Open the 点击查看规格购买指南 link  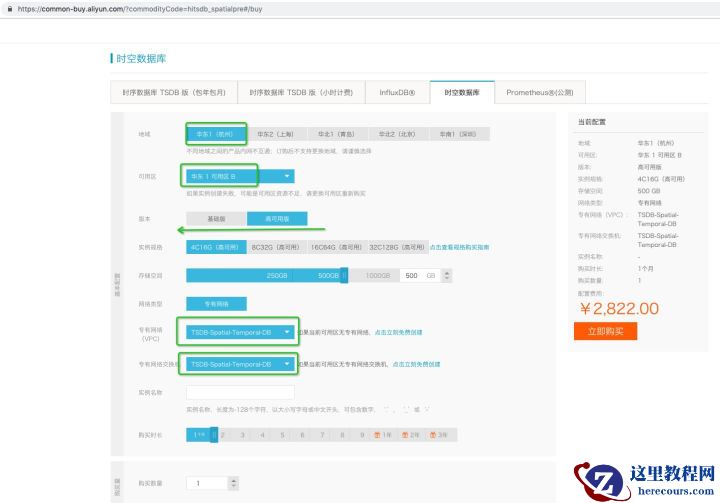click(x=459, y=247)
